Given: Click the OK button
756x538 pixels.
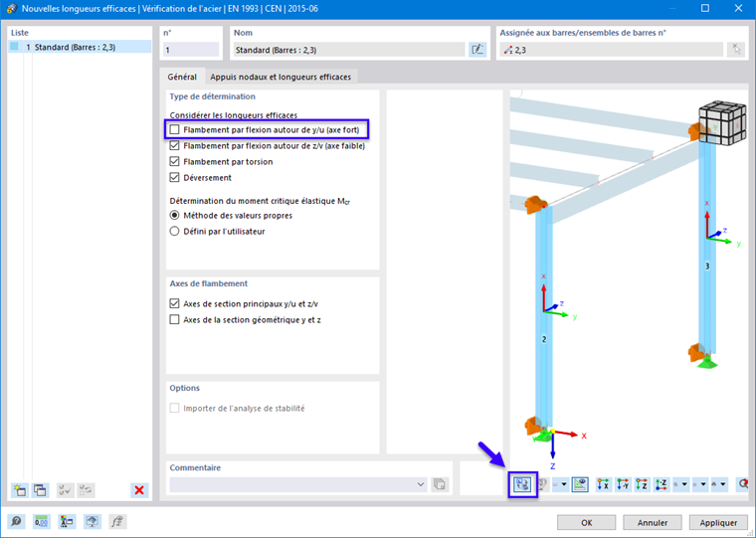Looking at the screenshot, I should tap(586, 522).
